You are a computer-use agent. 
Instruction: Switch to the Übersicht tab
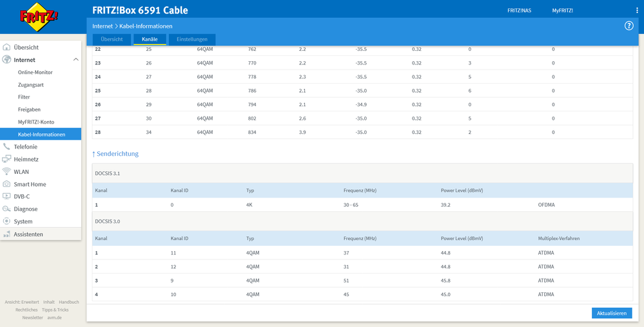coord(112,39)
